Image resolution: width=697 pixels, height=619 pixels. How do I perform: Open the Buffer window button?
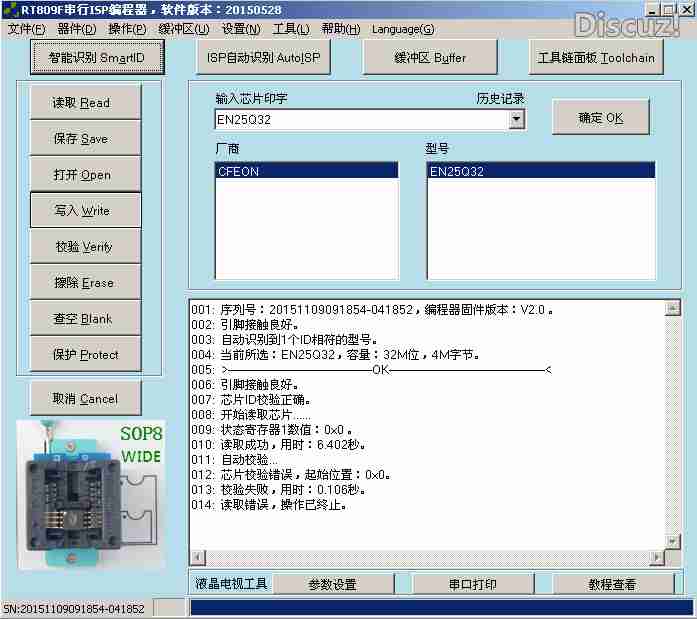coord(429,58)
